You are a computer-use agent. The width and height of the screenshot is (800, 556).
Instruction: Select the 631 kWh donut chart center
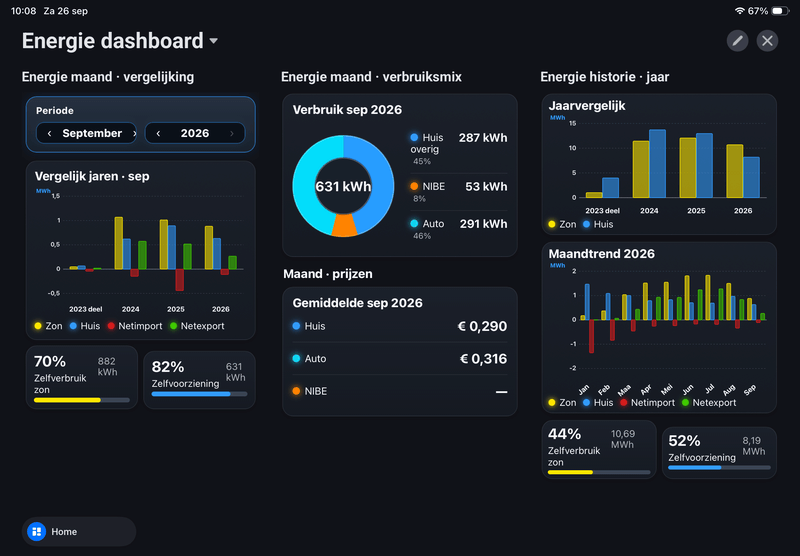(x=343, y=186)
